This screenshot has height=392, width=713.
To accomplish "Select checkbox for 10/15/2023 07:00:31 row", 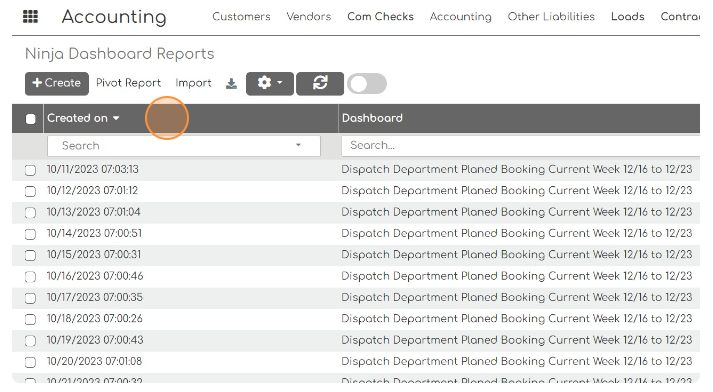I will (30, 256).
